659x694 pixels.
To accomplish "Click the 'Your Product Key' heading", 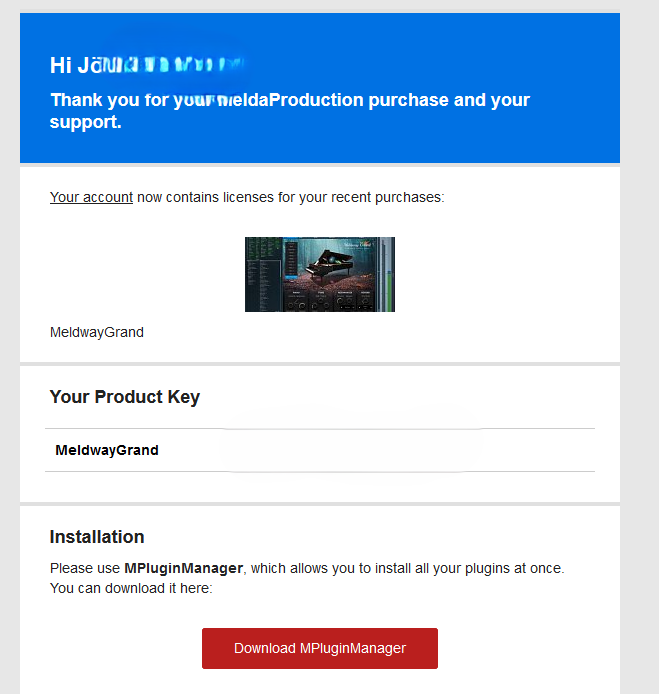I will pos(125,397).
